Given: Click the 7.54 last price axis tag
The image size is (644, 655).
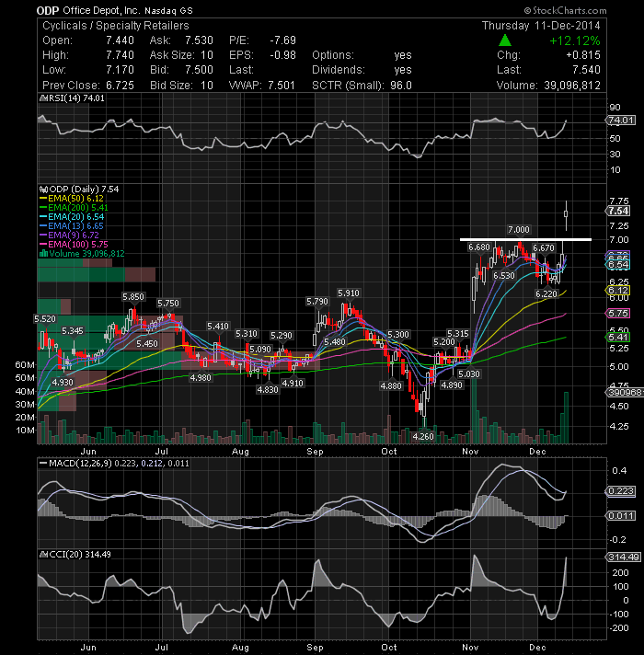Looking at the screenshot, I should (x=618, y=211).
